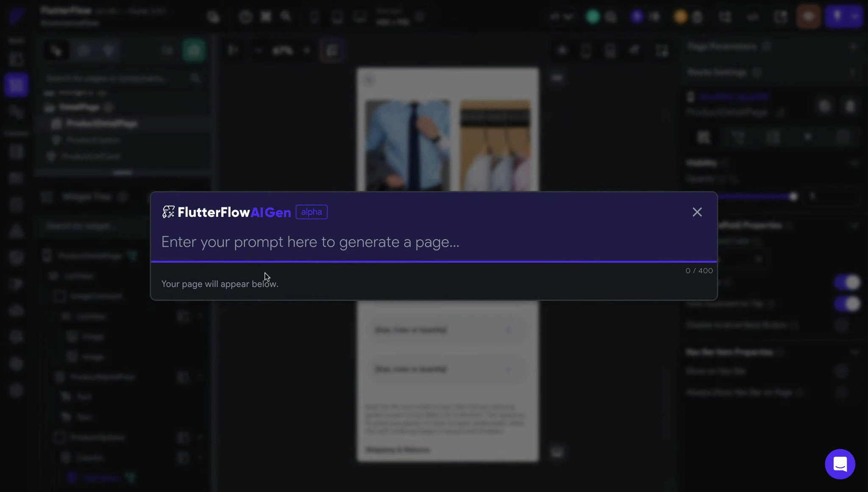Click the 0 / 400 character counter
The height and width of the screenshot is (492, 868).
(699, 271)
